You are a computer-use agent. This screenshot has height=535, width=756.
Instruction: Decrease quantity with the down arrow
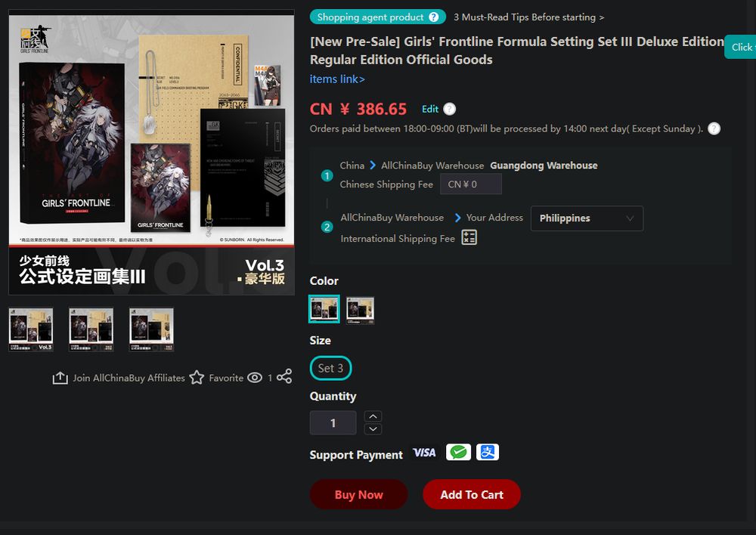pyautogui.click(x=373, y=428)
